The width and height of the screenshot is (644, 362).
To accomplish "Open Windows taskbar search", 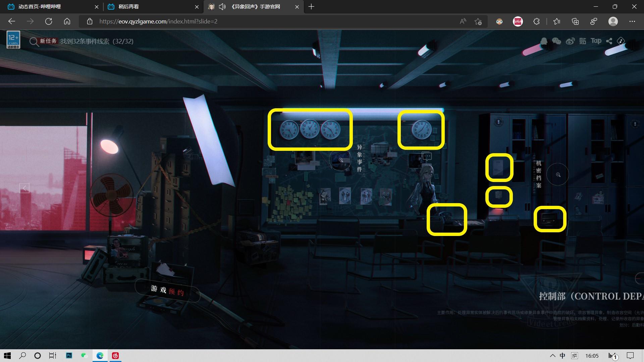I will tap(22, 356).
